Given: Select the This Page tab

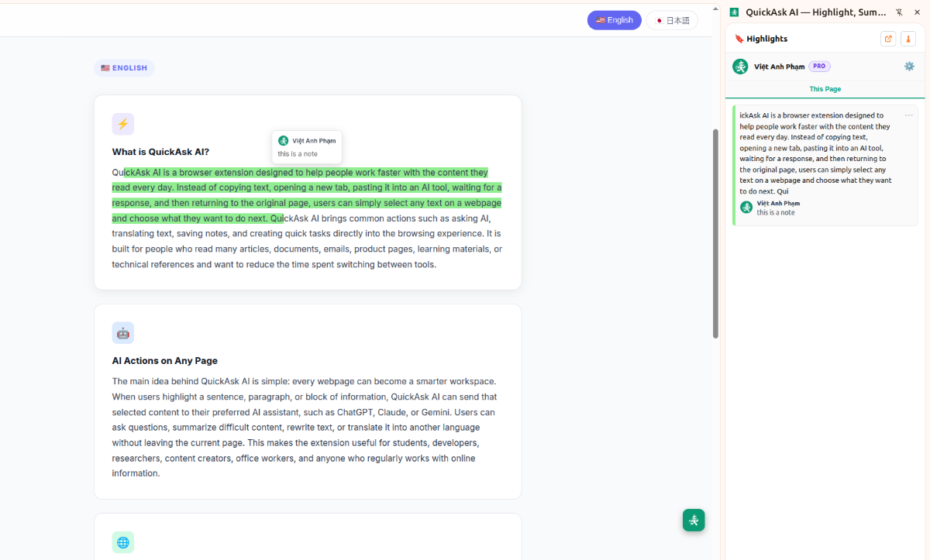Looking at the screenshot, I should [x=825, y=89].
